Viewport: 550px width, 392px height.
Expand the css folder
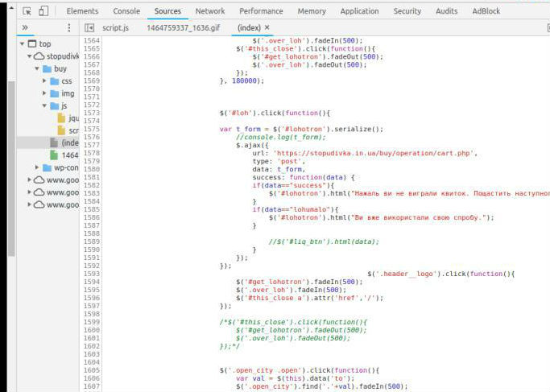(x=45, y=81)
